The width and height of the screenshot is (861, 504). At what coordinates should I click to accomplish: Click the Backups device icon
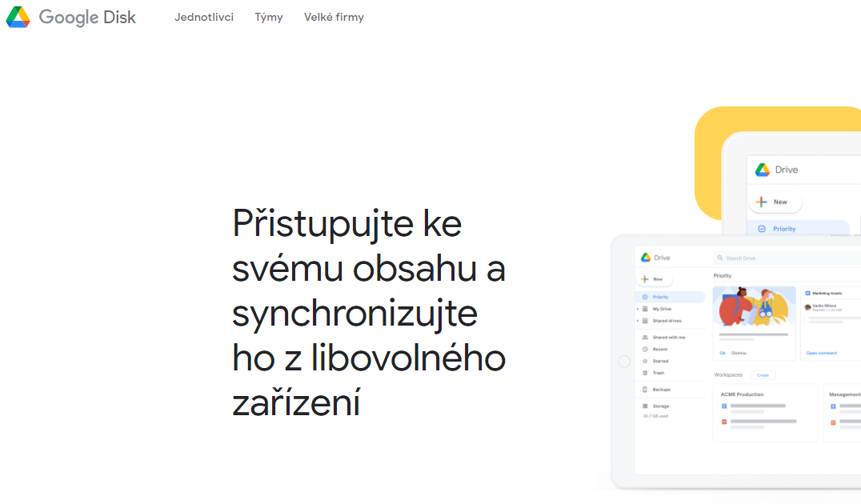[x=645, y=390]
